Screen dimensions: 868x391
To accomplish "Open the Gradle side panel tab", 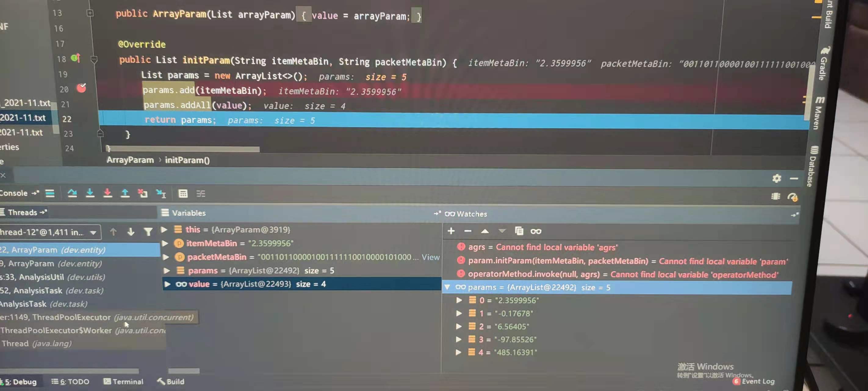I will pyautogui.click(x=824, y=64).
